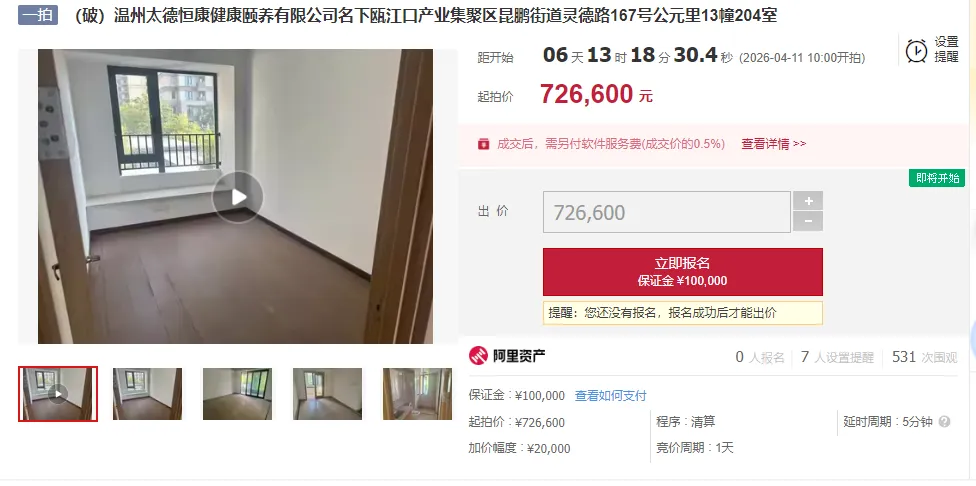Open 查看如何支付 deposit payment link
The height and width of the screenshot is (486, 976).
point(611,396)
